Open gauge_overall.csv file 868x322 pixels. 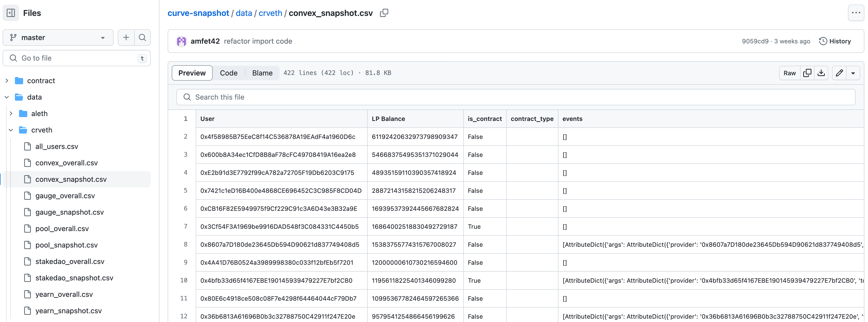65,196
